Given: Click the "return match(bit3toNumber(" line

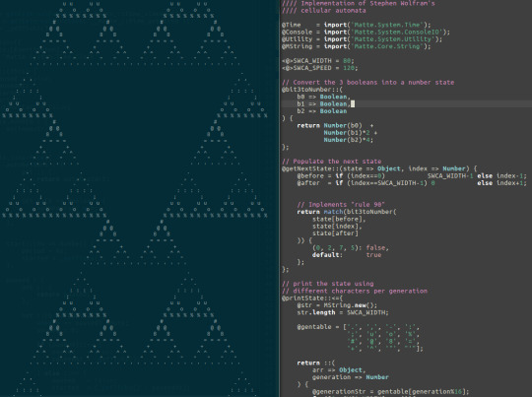Looking at the screenshot, I should (x=347, y=212).
